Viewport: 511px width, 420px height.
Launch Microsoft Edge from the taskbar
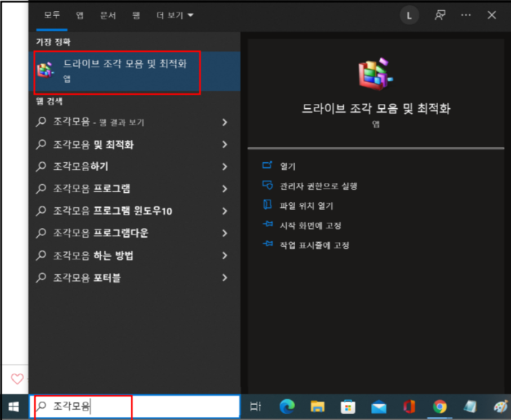287,406
